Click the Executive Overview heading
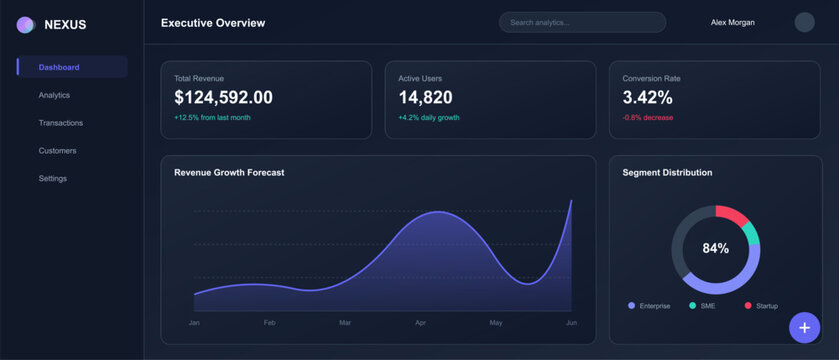The image size is (839, 360). click(x=213, y=22)
